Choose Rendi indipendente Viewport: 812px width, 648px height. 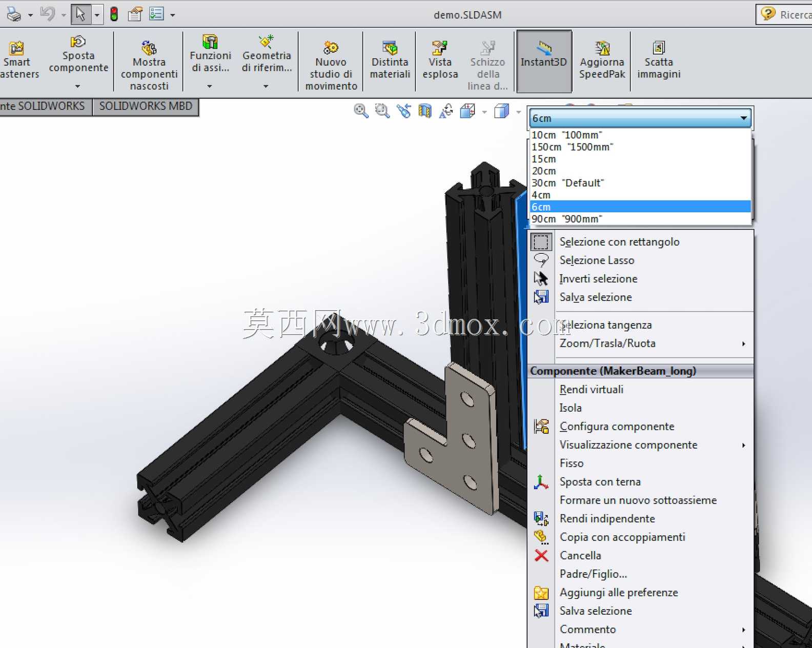(x=607, y=519)
